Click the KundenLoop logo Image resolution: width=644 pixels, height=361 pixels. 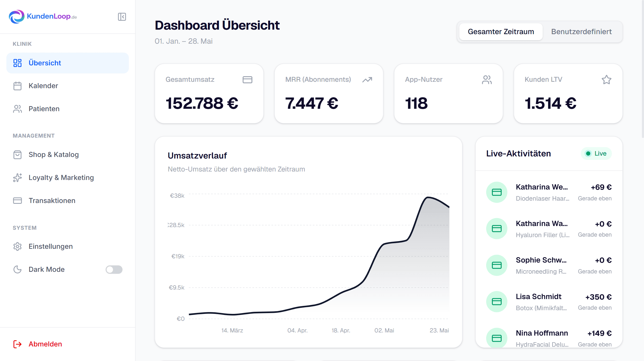click(x=43, y=17)
